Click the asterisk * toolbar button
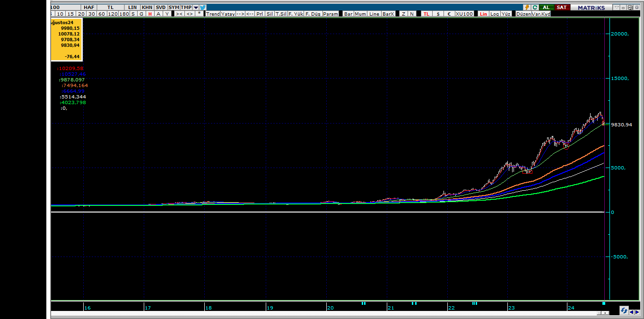644x319 pixels. tap(200, 13)
